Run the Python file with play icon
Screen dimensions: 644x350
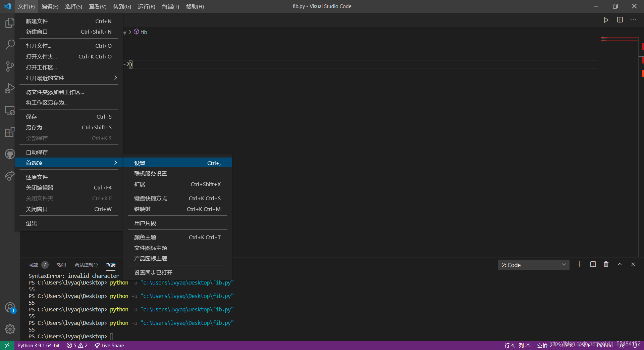(606, 20)
